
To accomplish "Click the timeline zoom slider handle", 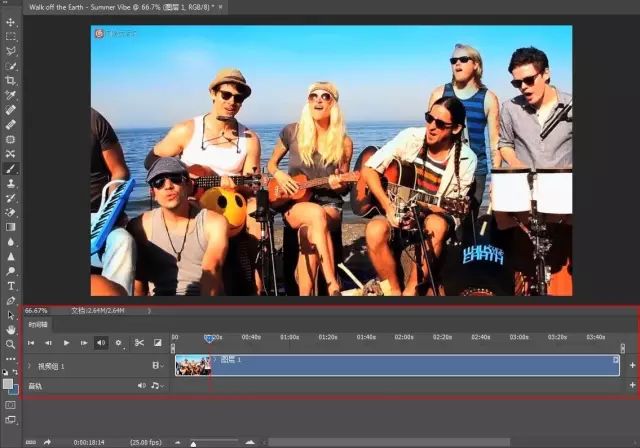I will click(x=193, y=444).
